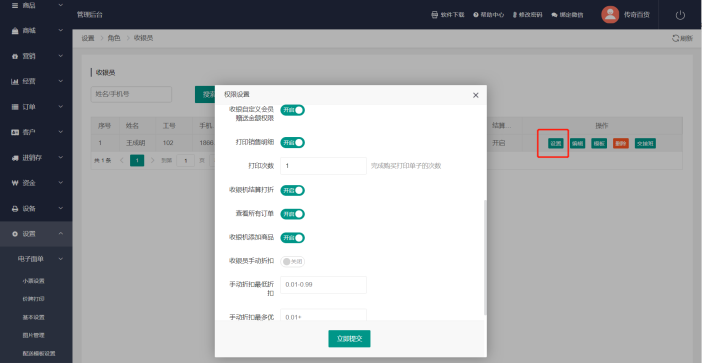
Task: Click the 经营 chart icon in sidebar
Action: (x=15, y=81)
